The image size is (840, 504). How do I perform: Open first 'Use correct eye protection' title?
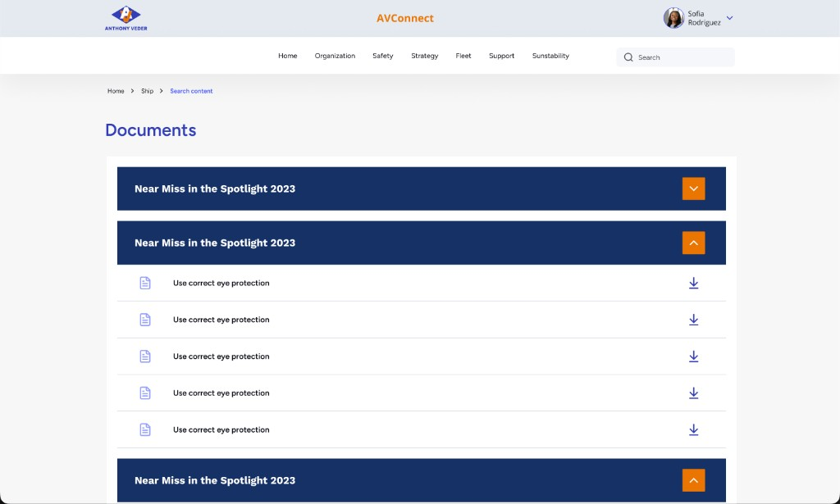pyautogui.click(x=221, y=283)
